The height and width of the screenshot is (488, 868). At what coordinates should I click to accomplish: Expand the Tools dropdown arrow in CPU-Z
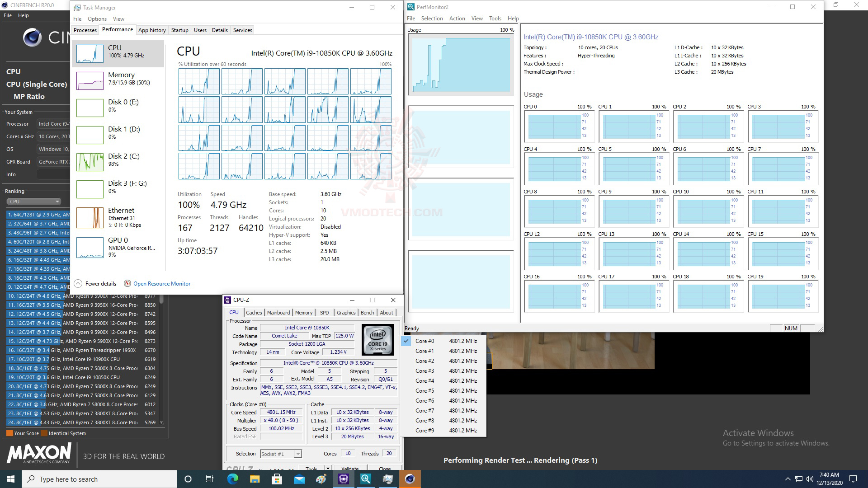pos(328,468)
